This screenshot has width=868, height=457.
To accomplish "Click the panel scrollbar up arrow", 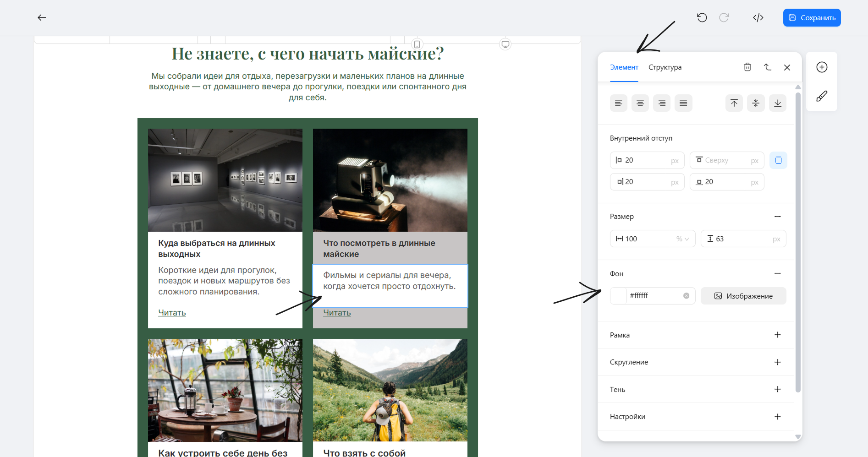I will 798,87.
